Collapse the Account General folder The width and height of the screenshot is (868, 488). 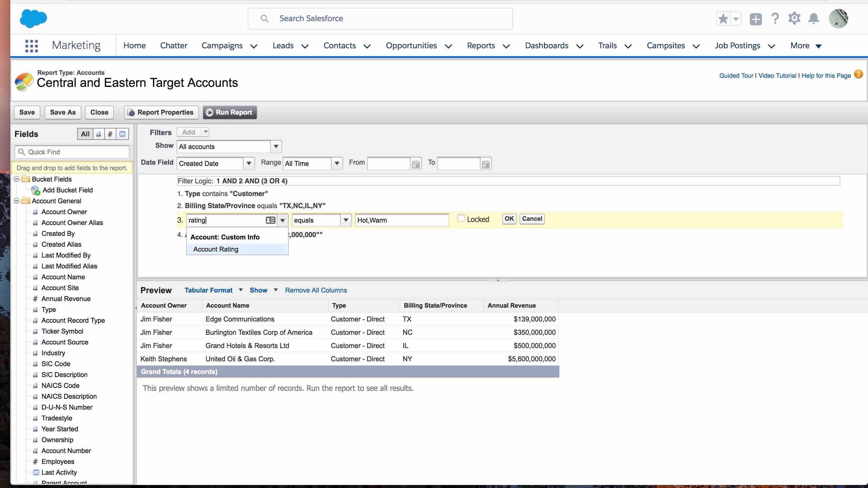click(17, 201)
